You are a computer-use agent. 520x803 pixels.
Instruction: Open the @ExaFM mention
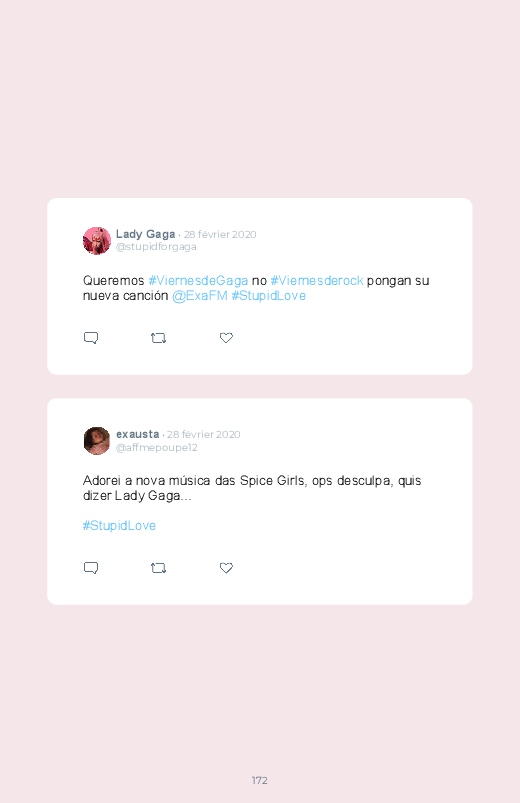point(200,295)
